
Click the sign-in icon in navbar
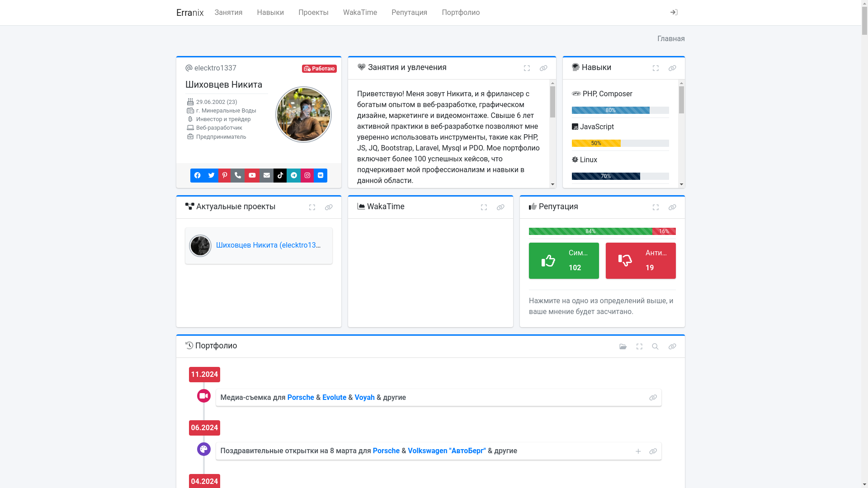tap(674, 12)
